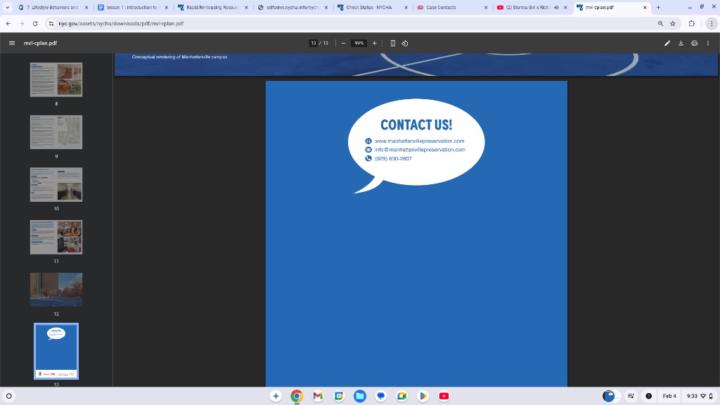
Task: Open the Play Store from the shelf
Action: point(423,396)
